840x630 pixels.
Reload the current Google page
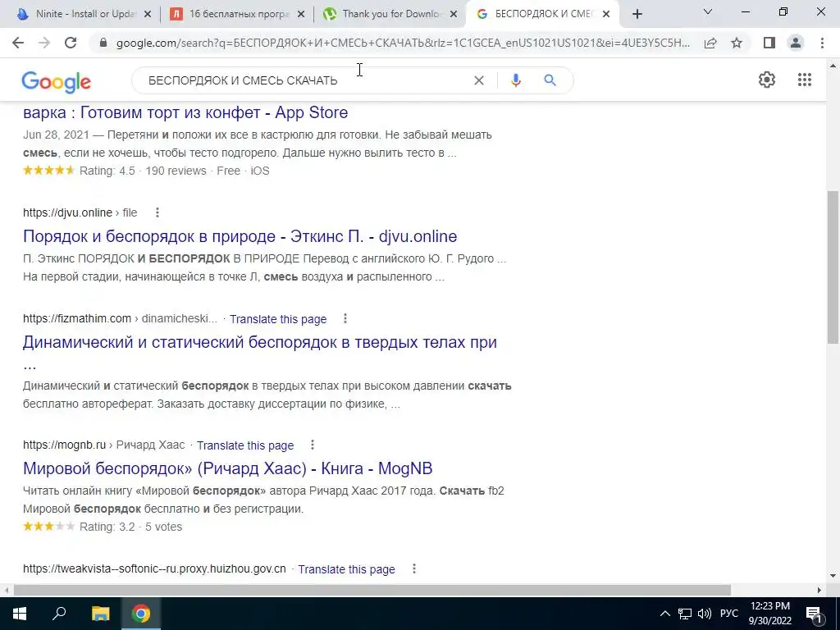(71, 43)
